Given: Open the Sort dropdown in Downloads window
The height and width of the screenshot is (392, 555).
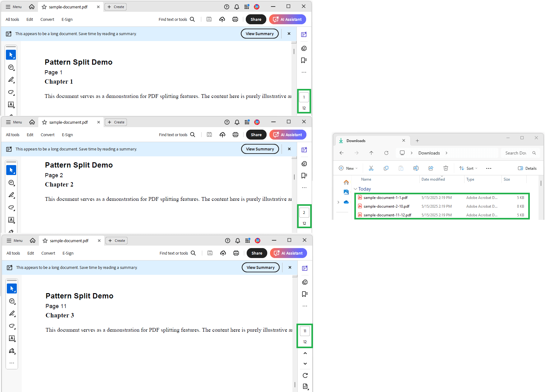Looking at the screenshot, I should (x=468, y=168).
